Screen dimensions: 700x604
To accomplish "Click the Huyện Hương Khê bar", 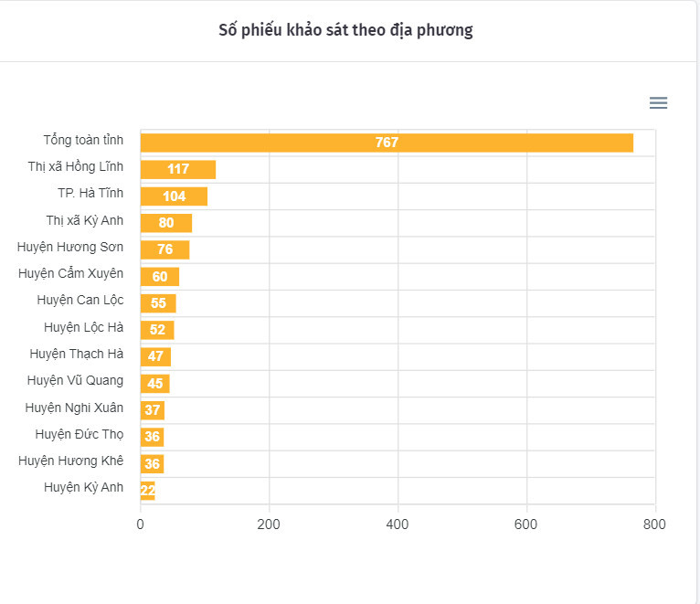I will pyautogui.click(x=152, y=463).
